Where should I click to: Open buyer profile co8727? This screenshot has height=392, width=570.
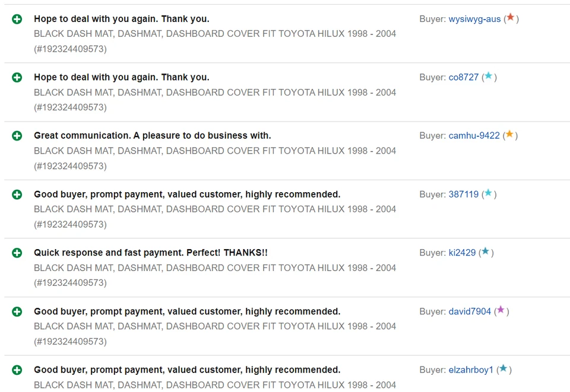point(463,77)
